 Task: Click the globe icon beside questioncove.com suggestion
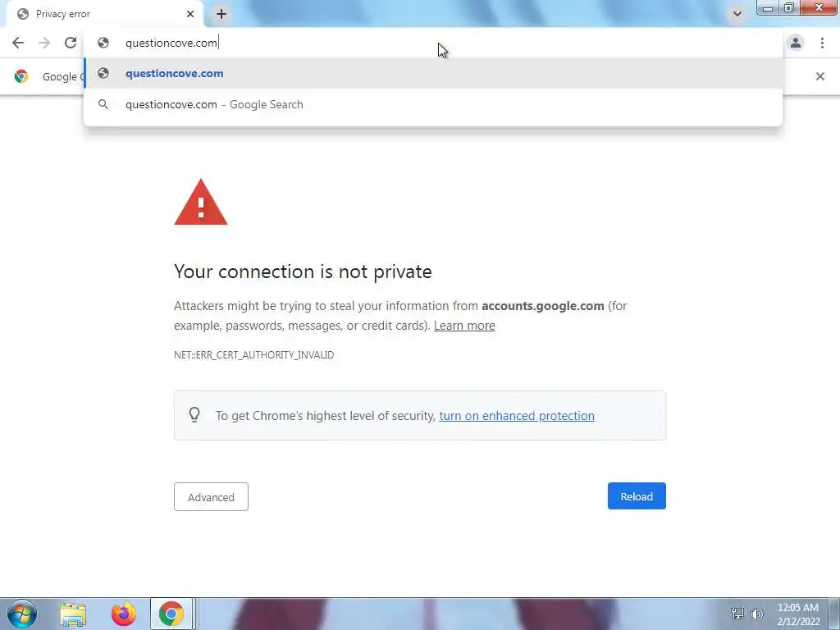tap(103, 73)
